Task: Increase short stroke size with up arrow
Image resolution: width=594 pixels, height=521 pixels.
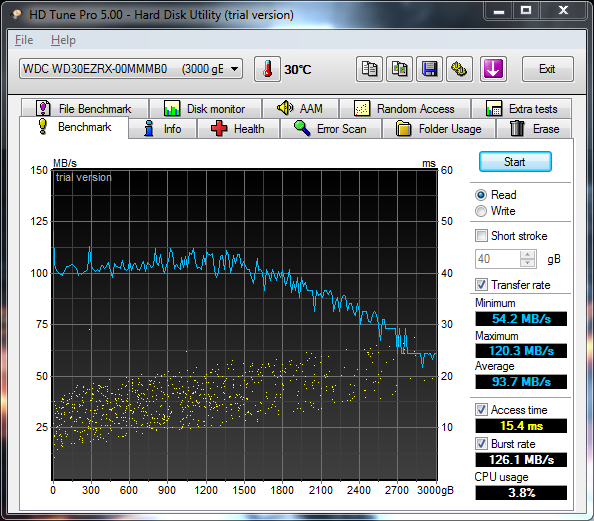Action: coord(527,255)
